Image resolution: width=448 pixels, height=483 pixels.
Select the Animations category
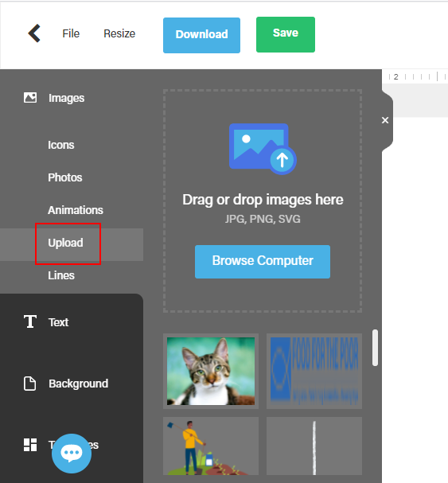[76, 210]
